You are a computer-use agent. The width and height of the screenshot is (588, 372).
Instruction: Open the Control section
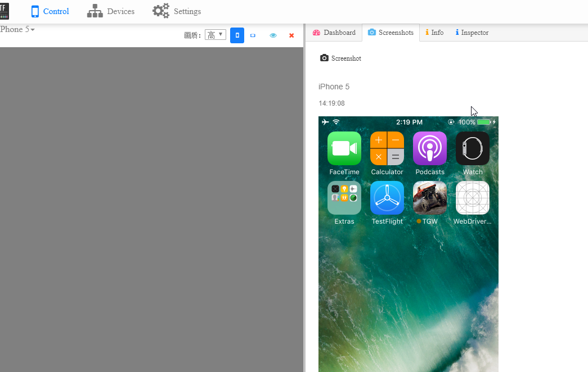click(50, 11)
